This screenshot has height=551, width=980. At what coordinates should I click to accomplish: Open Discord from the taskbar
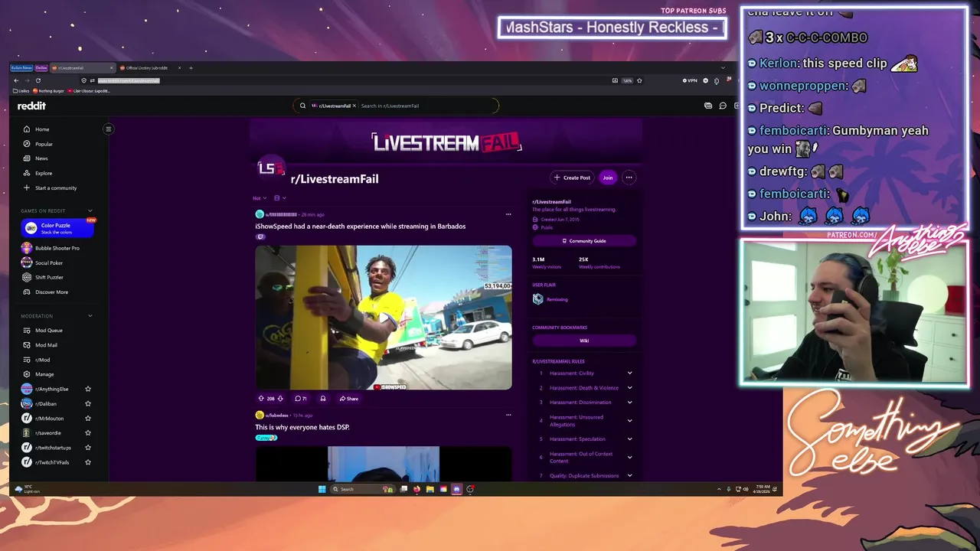[x=456, y=489]
